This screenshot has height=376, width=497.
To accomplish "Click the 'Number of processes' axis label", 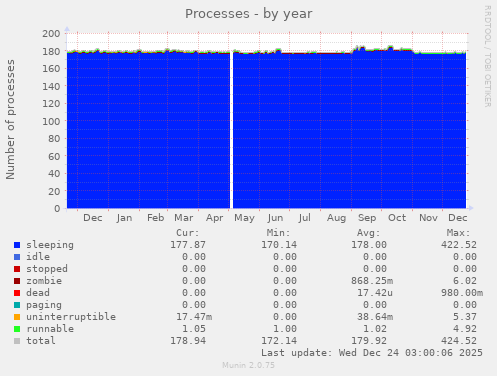I will [x=10, y=120].
